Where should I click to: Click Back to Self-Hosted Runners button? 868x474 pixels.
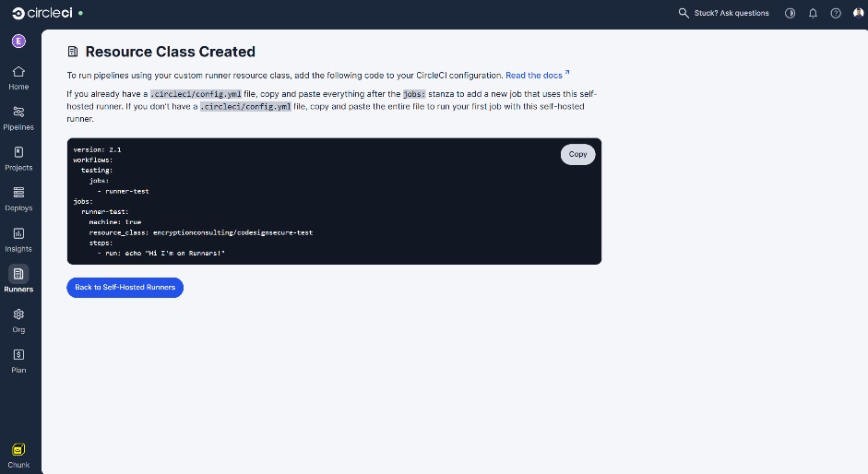125,288
